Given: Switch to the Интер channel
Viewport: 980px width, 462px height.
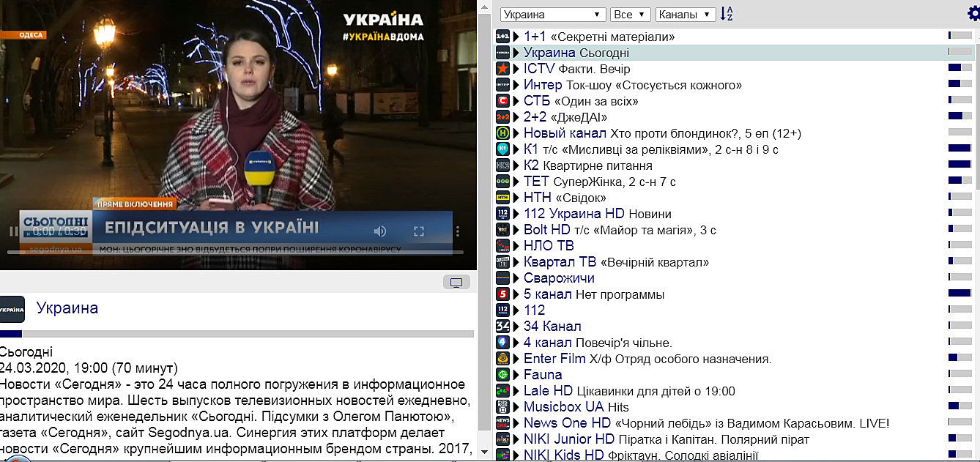Looking at the screenshot, I should [543, 85].
